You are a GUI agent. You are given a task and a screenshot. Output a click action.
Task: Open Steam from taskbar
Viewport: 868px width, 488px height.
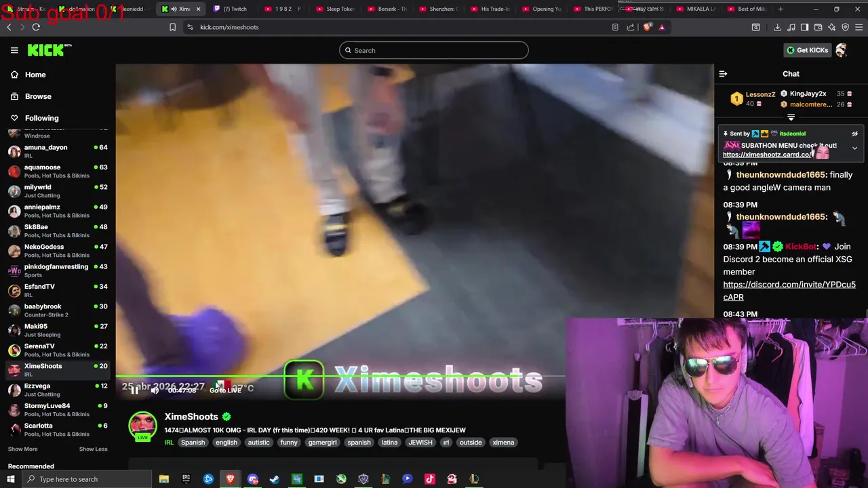[x=275, y=479]
